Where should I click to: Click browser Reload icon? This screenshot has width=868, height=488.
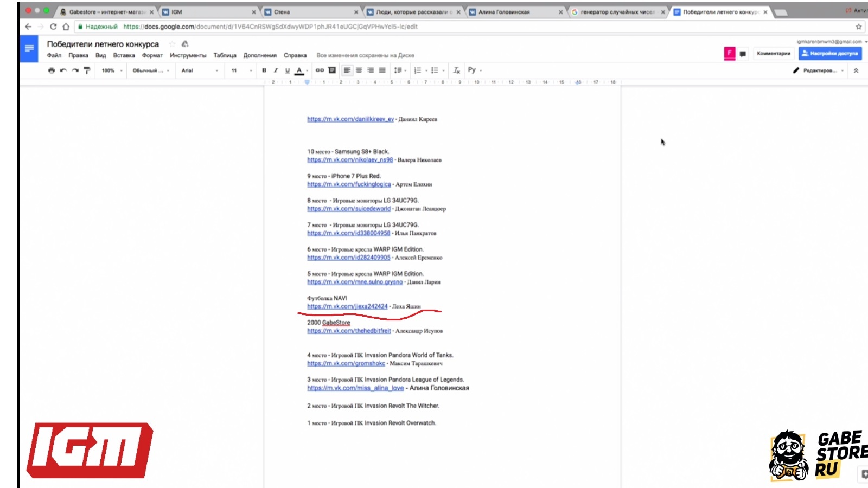coord(53,27)
